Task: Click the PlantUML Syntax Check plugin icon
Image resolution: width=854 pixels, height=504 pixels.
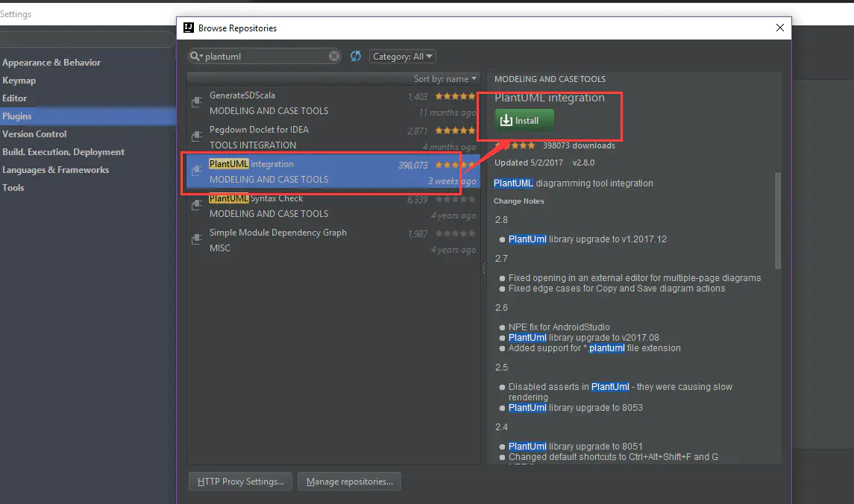Action: point(197,205)
